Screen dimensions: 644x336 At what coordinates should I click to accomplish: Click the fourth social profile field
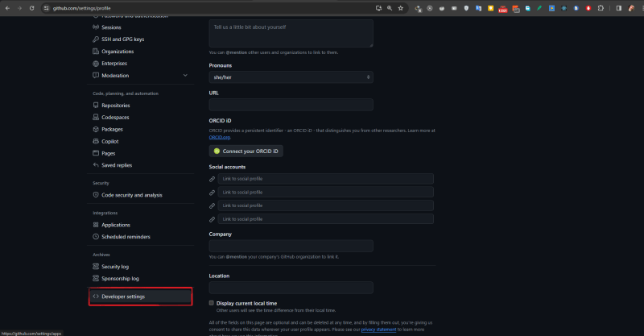click(x=326, y=219)
